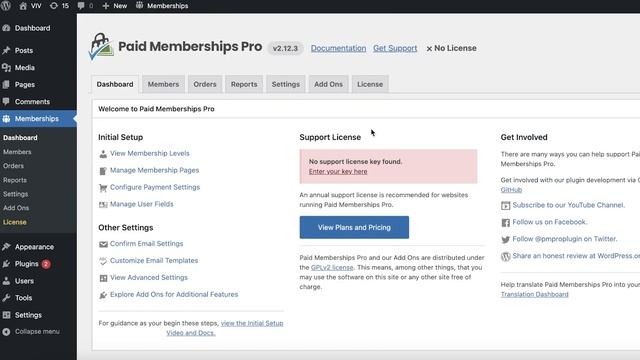Select Add Ons in the Memberships submenu
The height and width of the screenshot is (360, 640).
point(16,208)
